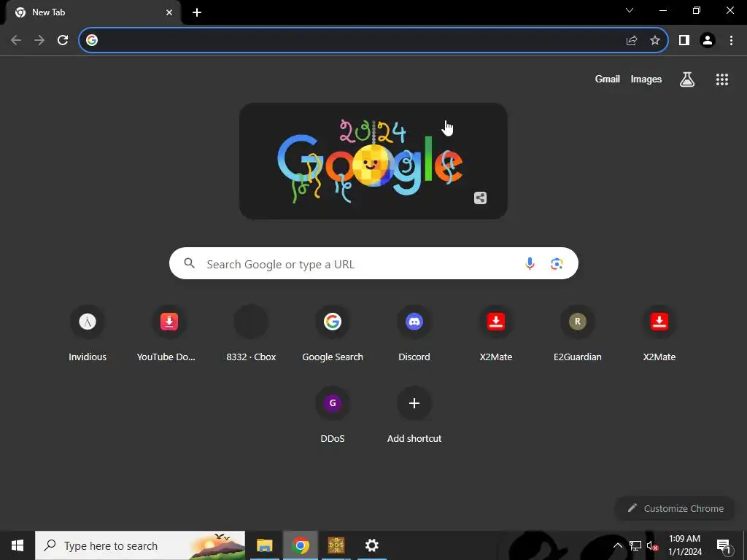
Task: Share this page using the share icon
Action: pos(632,41)
